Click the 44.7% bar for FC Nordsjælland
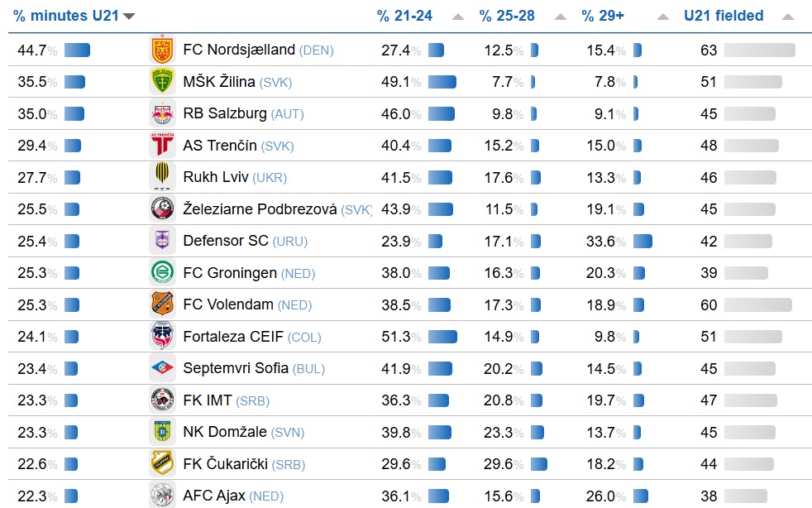This screenshot has height=508, width=812. (x=77, y=50)
